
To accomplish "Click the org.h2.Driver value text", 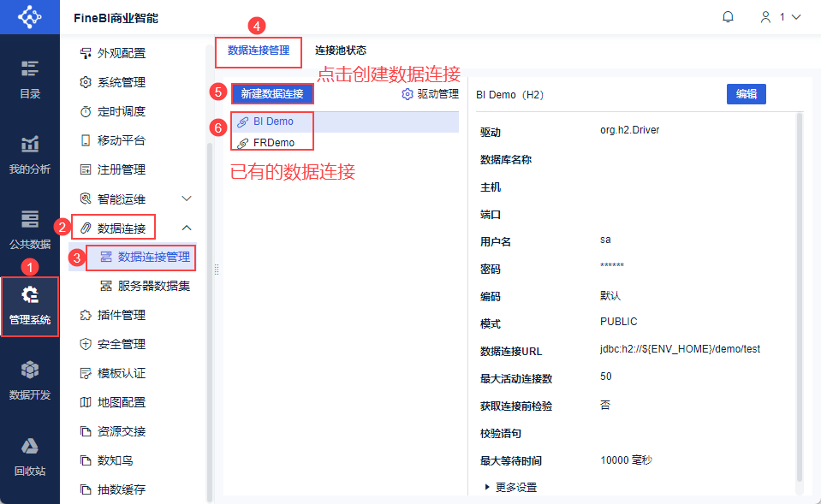I will (x=629, y=130).
